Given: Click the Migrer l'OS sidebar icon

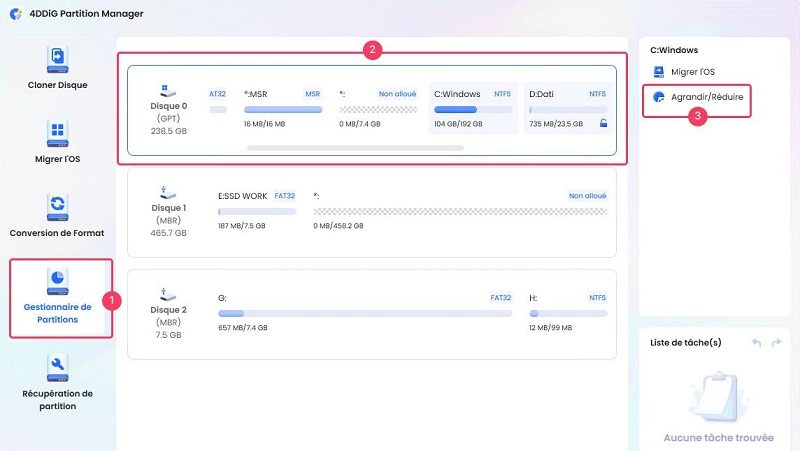Looking at the screenshot, I should 57,134.
